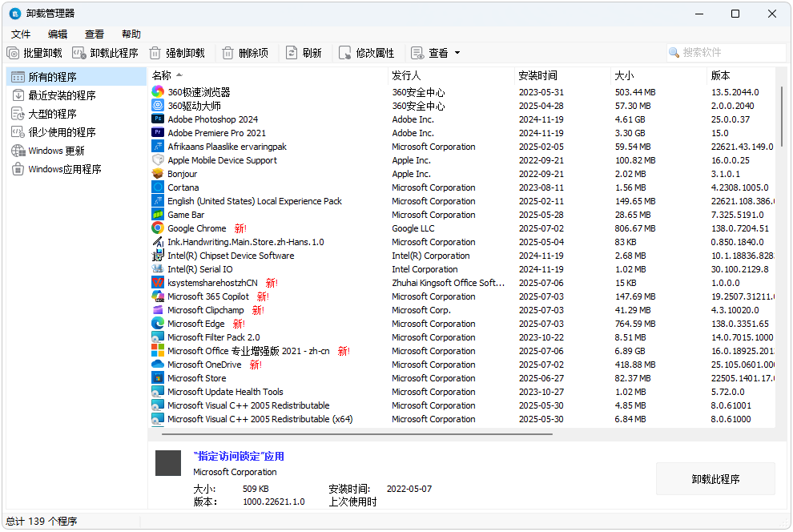Click the 卸载此程序 button at bottom right
The width and height of the screenshot is (793, 532).
coord(715,478)
